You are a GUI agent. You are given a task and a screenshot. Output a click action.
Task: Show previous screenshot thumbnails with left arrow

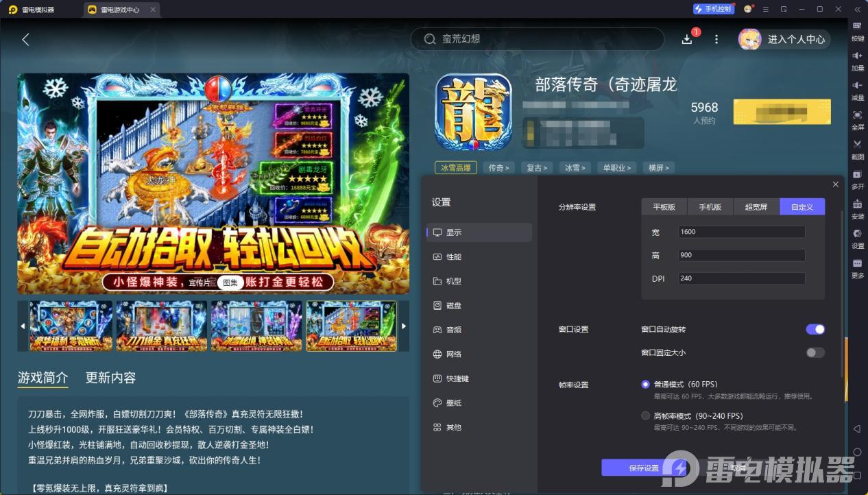[x=23, y=326]
